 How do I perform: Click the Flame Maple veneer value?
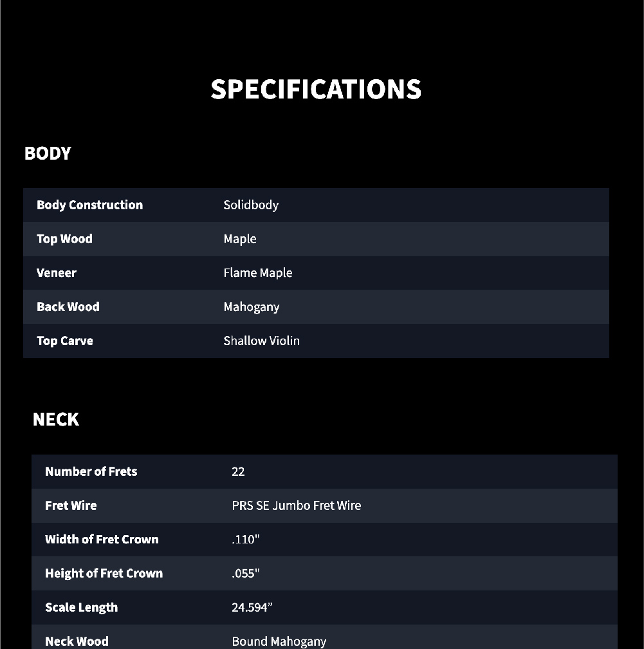pos(257,273)
